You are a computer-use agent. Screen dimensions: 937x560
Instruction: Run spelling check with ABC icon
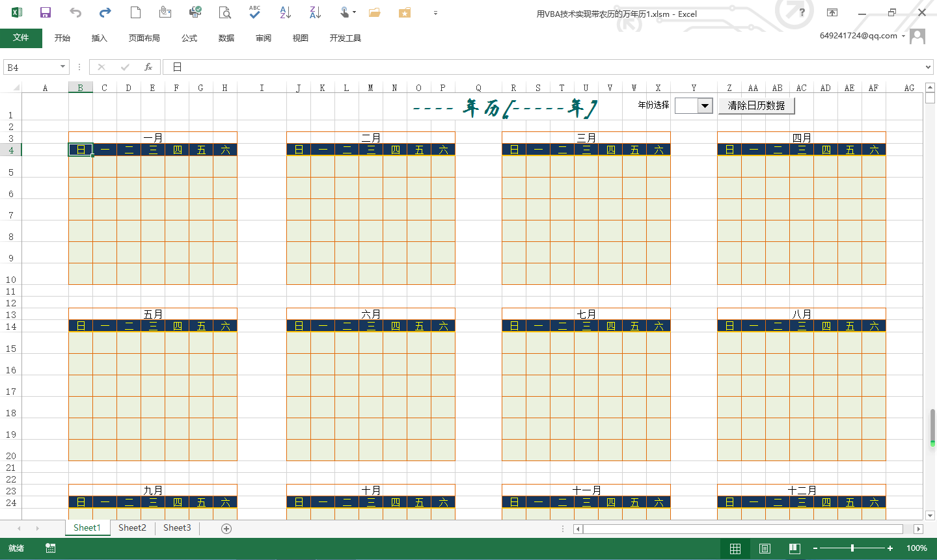(254, 12)
